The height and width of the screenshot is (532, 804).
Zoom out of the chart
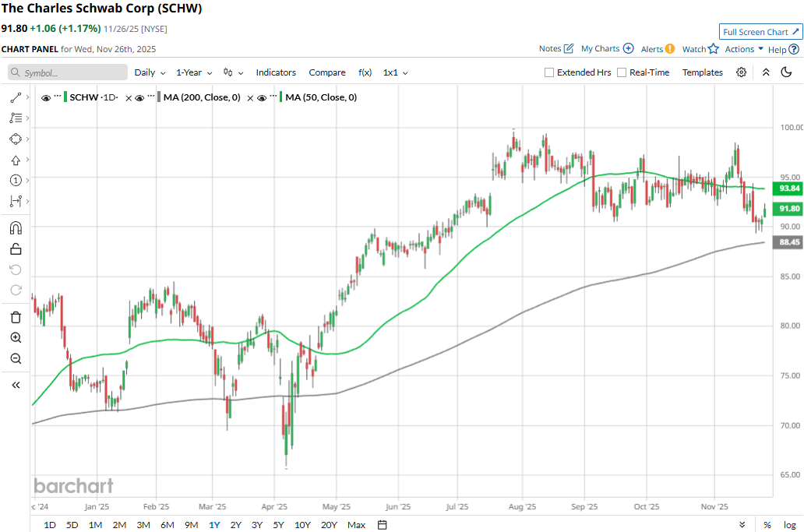pos(16,358)
